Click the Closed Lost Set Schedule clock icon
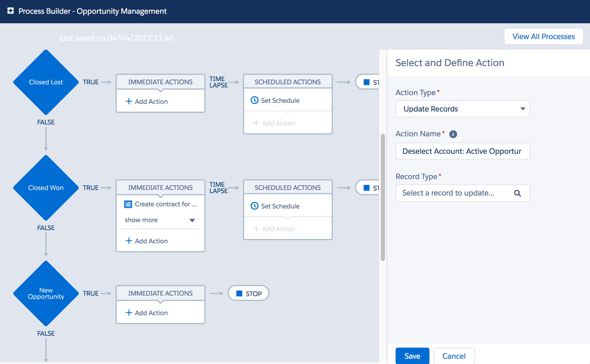Screen dimensions: 590x364 pyautogui.click(x=254, y=100)
